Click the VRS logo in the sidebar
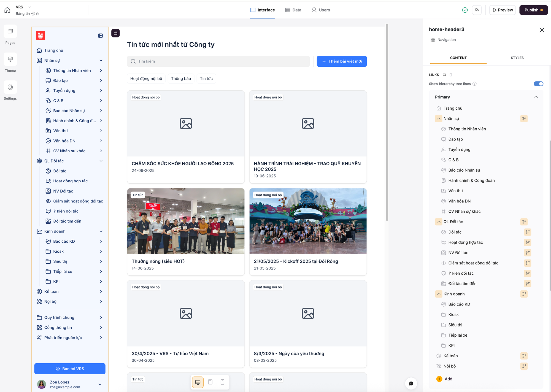Viewport: 551px width, 392px height. [x=40, y=36]
